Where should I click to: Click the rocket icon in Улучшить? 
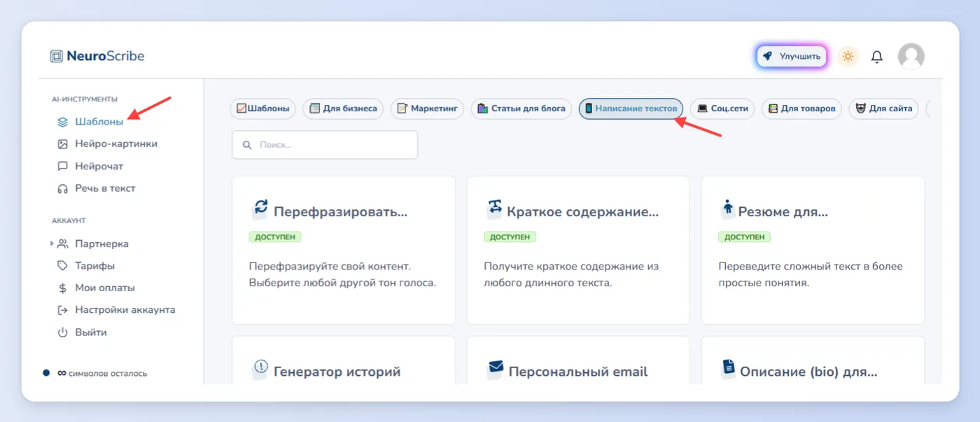coord(768,57)
